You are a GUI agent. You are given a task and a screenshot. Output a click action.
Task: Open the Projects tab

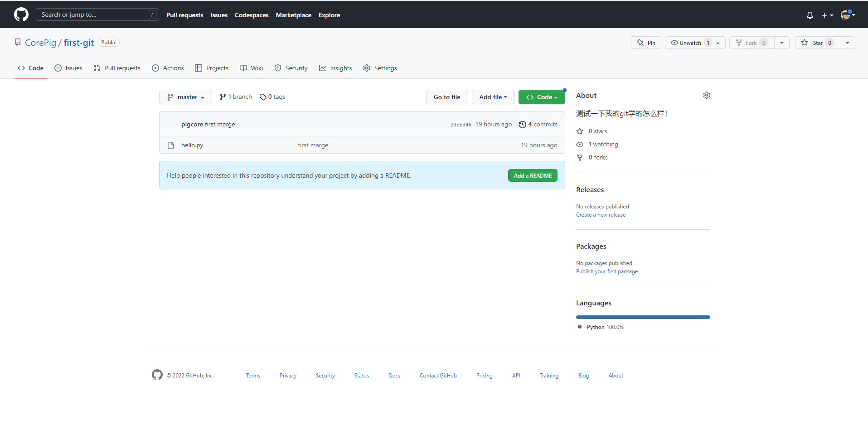212,68
